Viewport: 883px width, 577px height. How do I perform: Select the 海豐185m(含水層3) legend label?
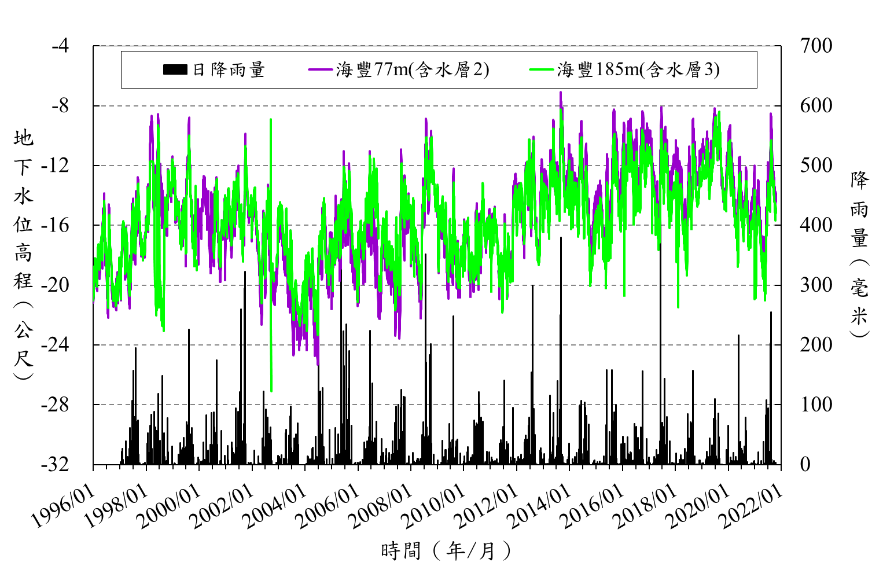(x=638, y=70)
